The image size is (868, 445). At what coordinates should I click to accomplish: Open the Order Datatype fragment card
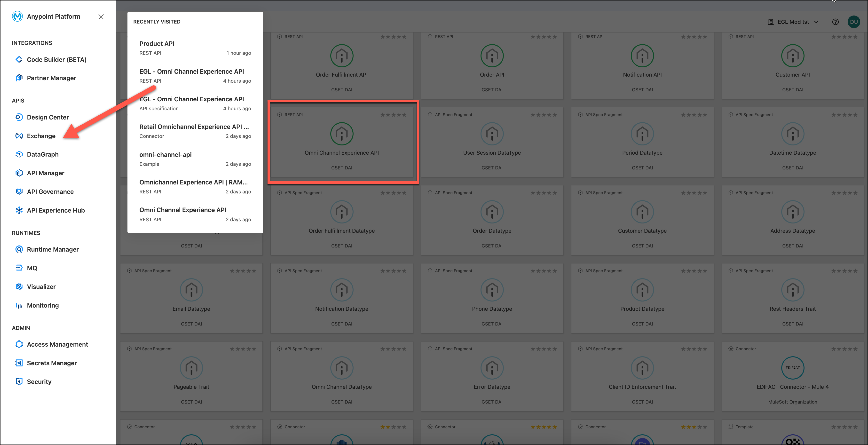[x=492, y=221]
